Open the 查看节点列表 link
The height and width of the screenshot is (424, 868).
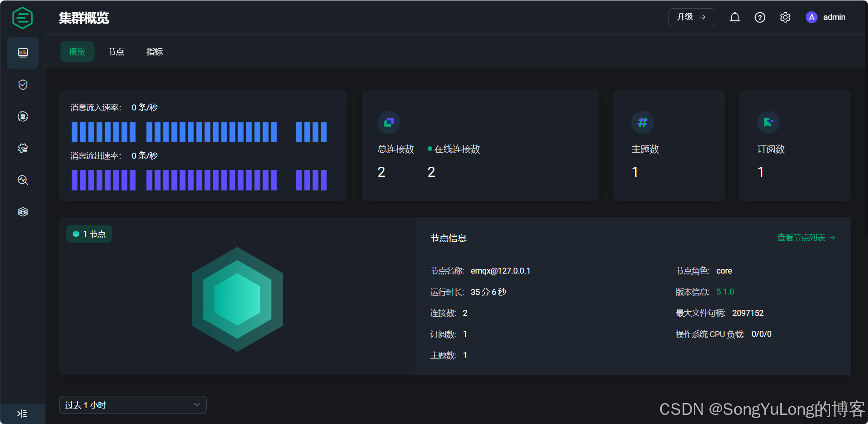(x=806, y=238)
